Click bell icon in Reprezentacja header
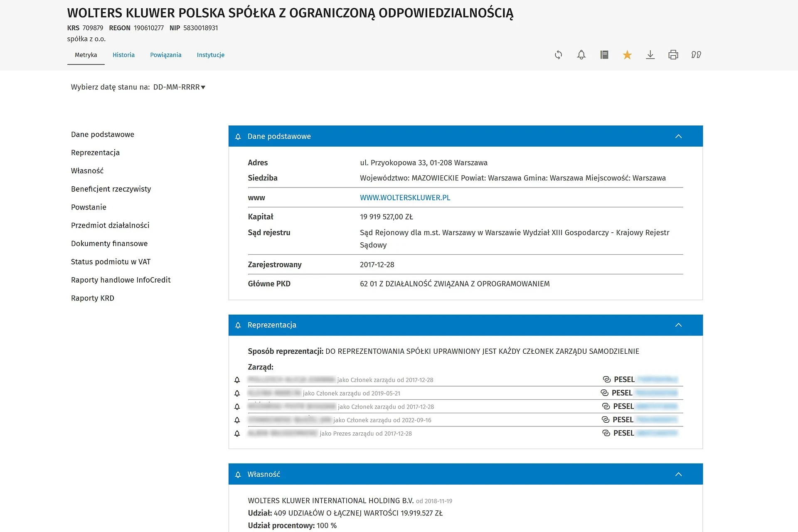 click(x=238, y=325)
